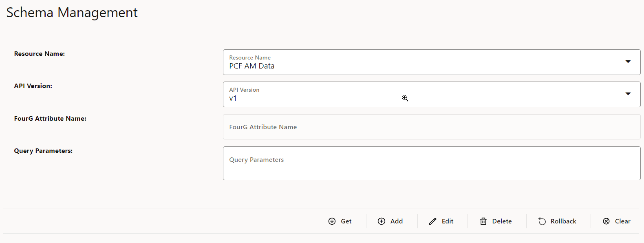Click inside the Query Parameters text area
This screenshot has width=644, height=243.
pos(432,163)
